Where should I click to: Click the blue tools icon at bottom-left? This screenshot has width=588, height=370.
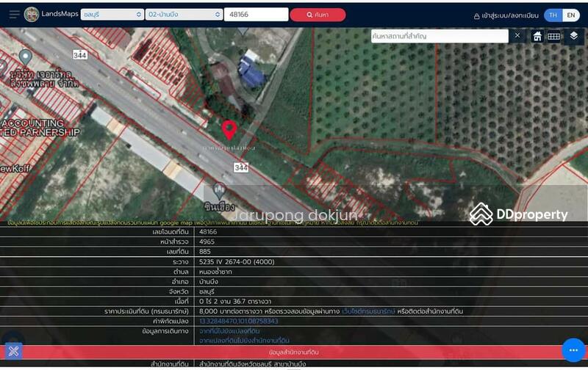point(13,351)
